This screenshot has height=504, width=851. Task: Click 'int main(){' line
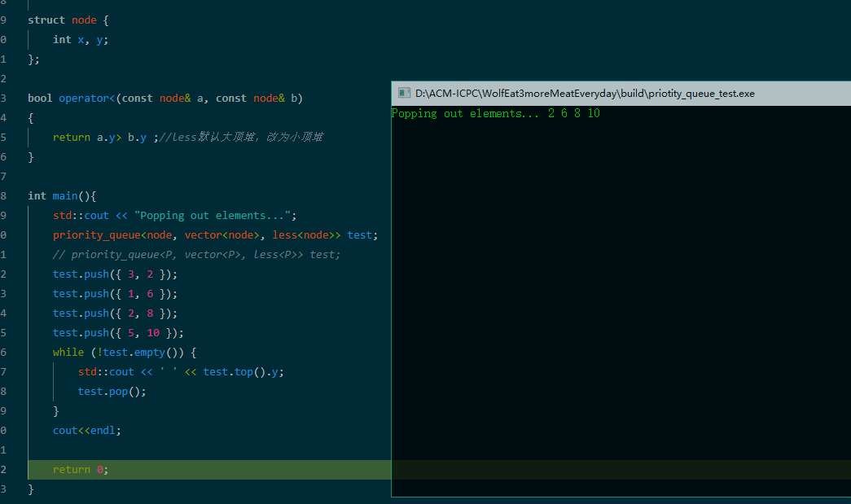[62, 196]
